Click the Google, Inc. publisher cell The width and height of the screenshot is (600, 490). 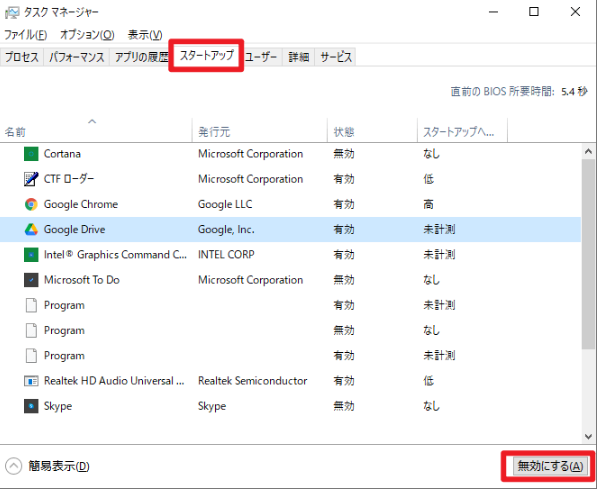[226, 230]
